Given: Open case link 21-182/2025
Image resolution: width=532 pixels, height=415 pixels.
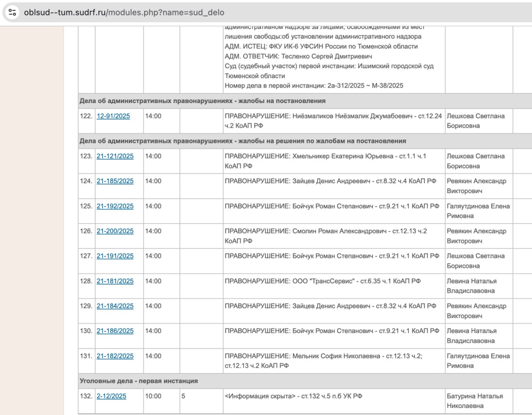Looking at the screenshot, I should [115, 356].
